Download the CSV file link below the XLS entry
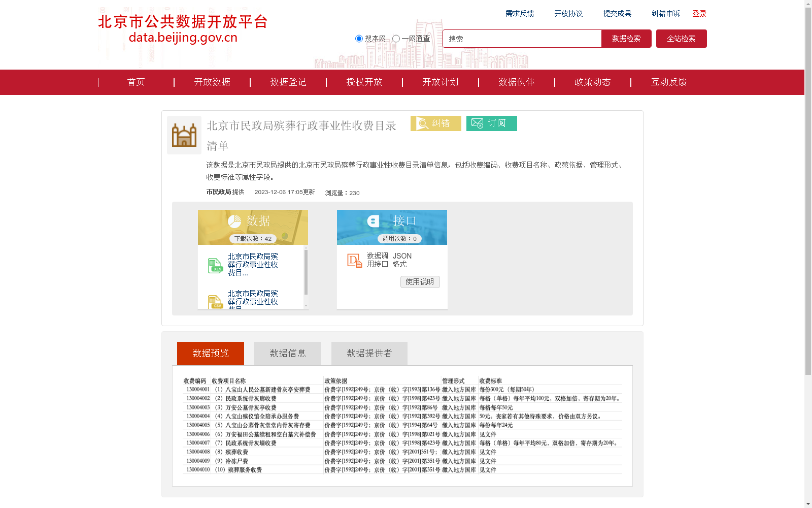The width and height of the screenshot is (812, 508). (x=253, y=300)
